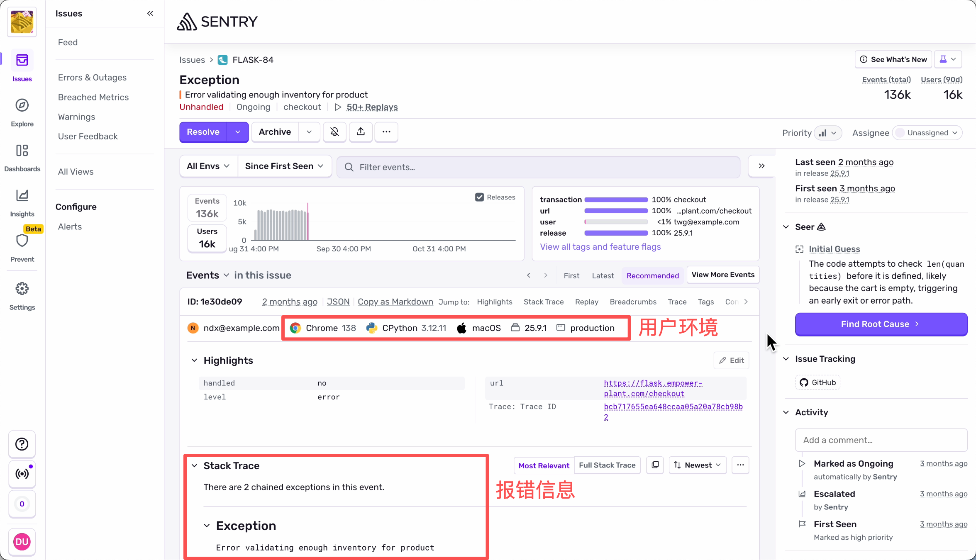Open the help question mark icon
The image size is (976, 560).
coord(22,444)
